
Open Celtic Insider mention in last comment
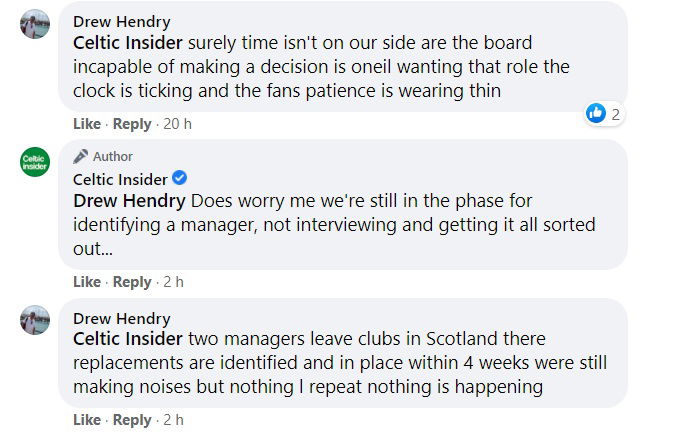128,339
